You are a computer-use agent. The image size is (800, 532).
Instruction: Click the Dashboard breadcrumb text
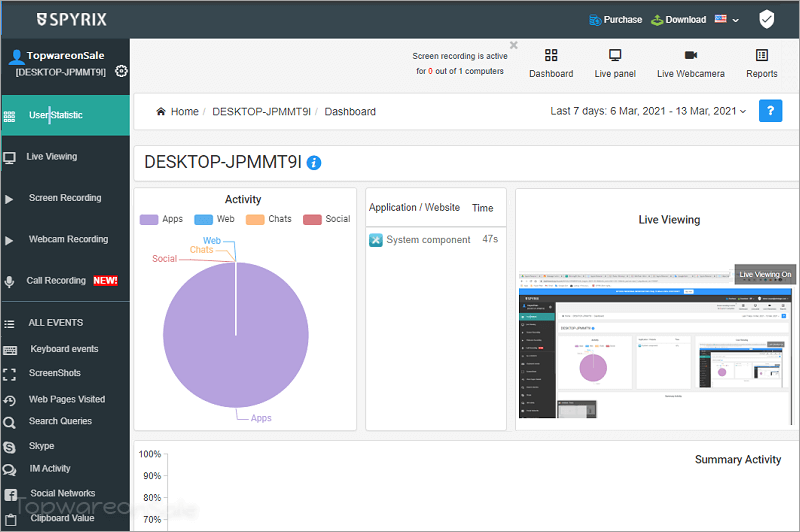tap(350, 111)
